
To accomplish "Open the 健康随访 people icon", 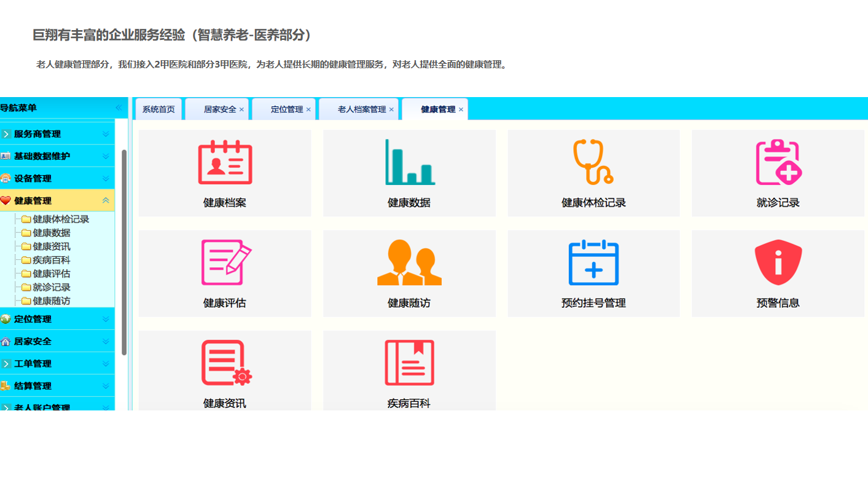I will 409,263.
